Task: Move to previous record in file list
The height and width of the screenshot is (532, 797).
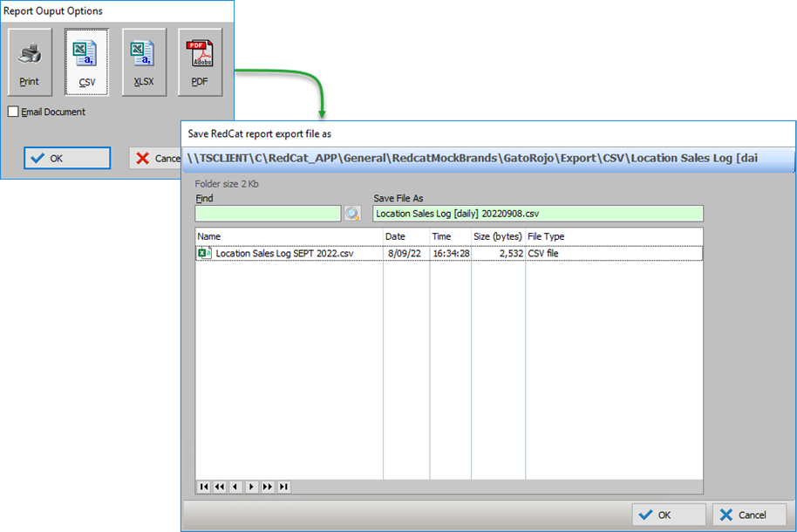Action: 235,487
